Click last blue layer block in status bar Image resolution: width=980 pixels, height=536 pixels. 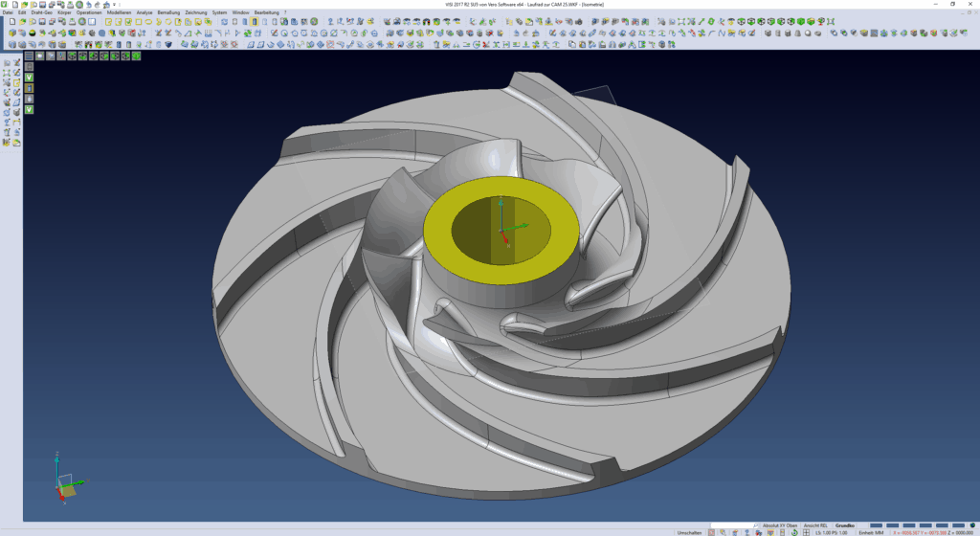pos(958,525)
